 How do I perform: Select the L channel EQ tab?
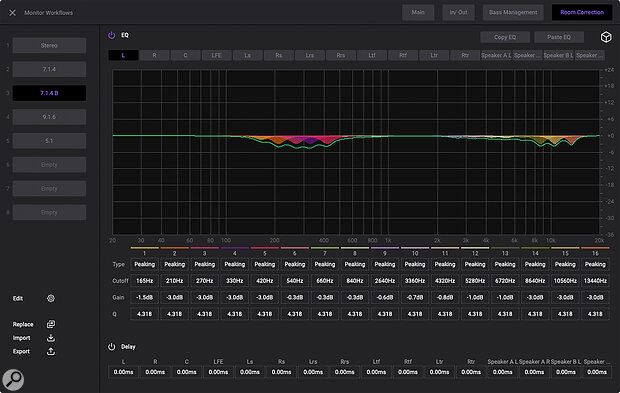click(x=123, y=55)
